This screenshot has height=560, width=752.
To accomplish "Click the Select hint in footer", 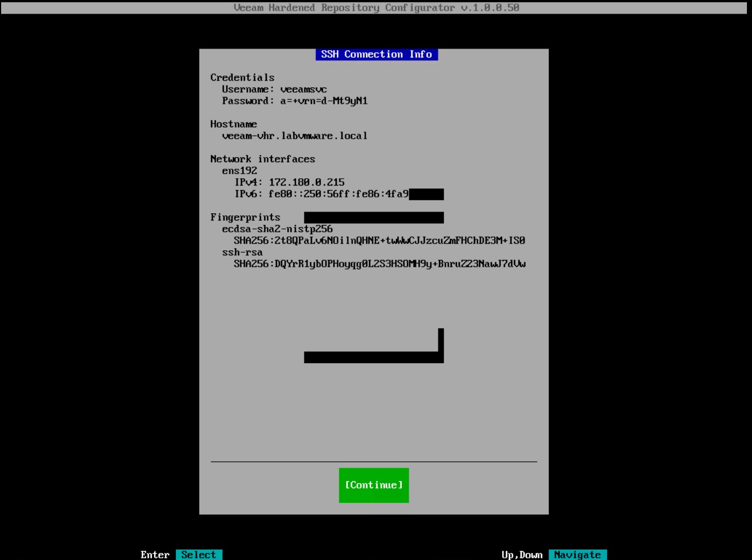I will click(199, 554).
